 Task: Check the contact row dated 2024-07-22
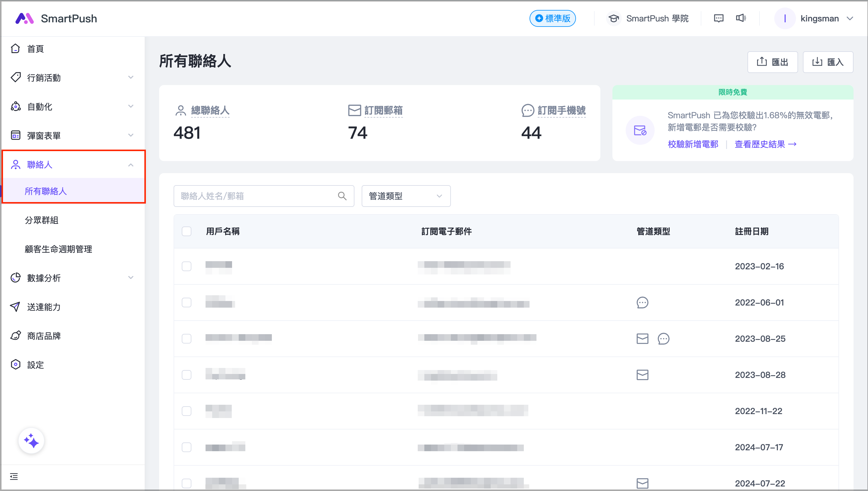(x=186, y=483)
